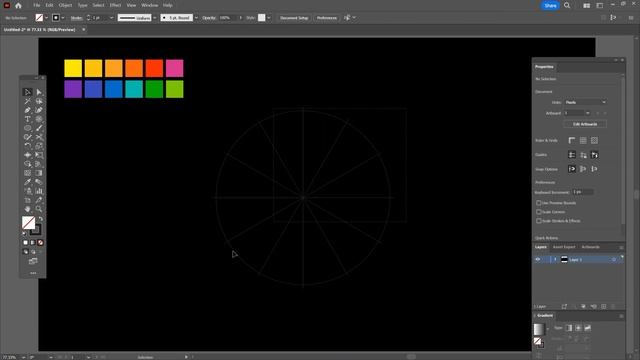Click the pink color swatch square
This screenshot has width=640, height=360.
pos(175,68)
